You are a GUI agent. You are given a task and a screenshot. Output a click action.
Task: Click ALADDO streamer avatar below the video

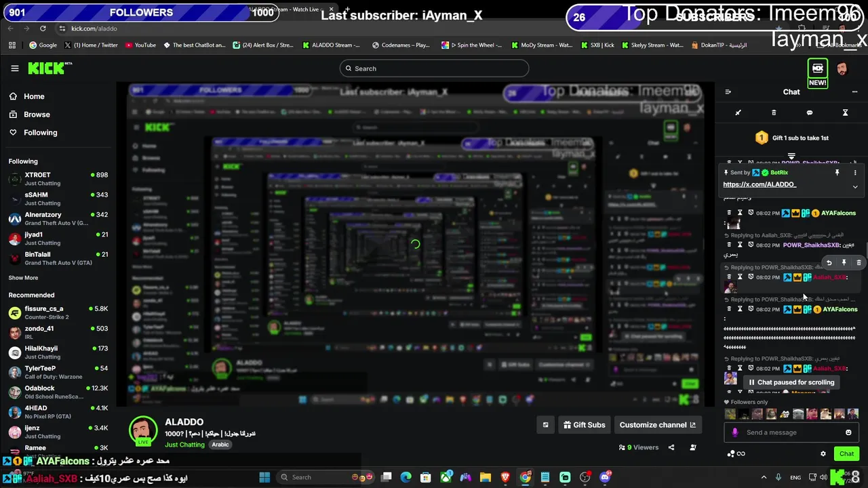pos(143,430)
